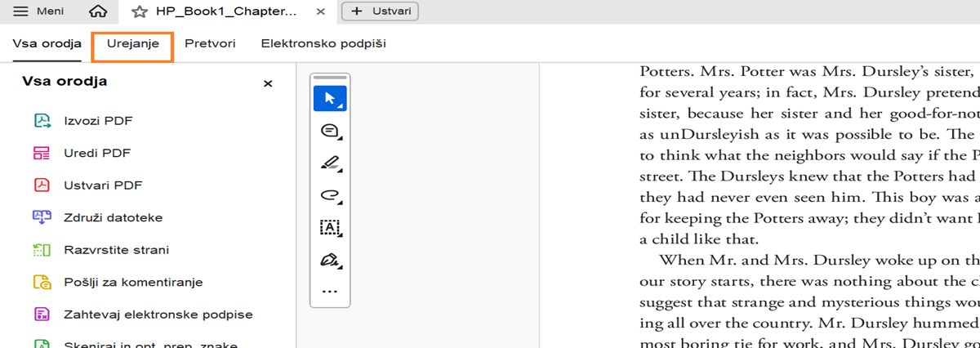The image size is (980, 348).
Task: Select the comment bubble tool
Action: pos(330,131)
